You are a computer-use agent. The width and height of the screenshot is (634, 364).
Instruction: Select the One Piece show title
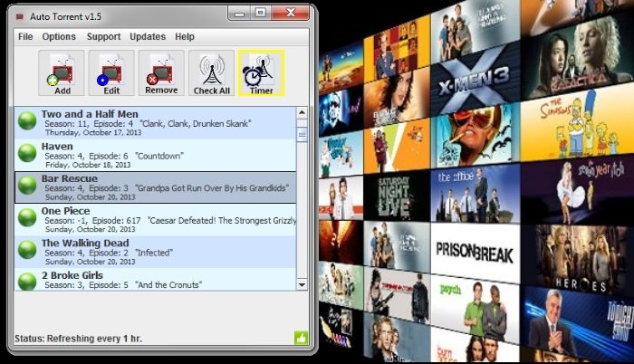[65, 211]
